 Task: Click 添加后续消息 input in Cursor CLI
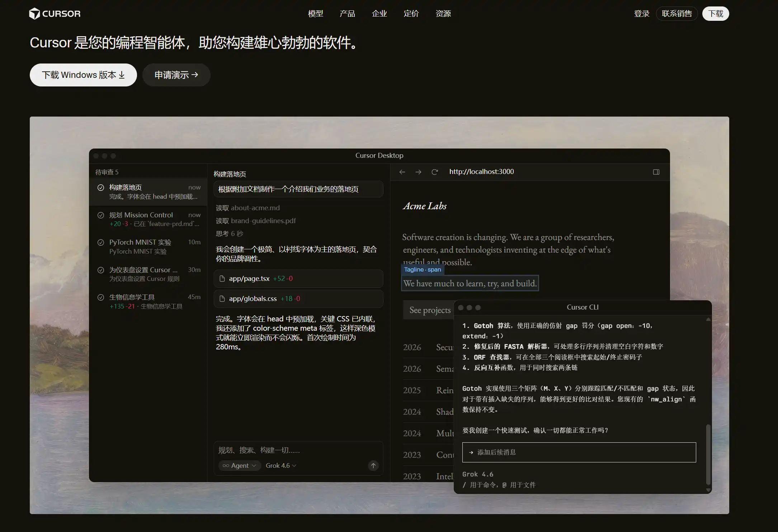pyautogui.click(x=579, y=452)
